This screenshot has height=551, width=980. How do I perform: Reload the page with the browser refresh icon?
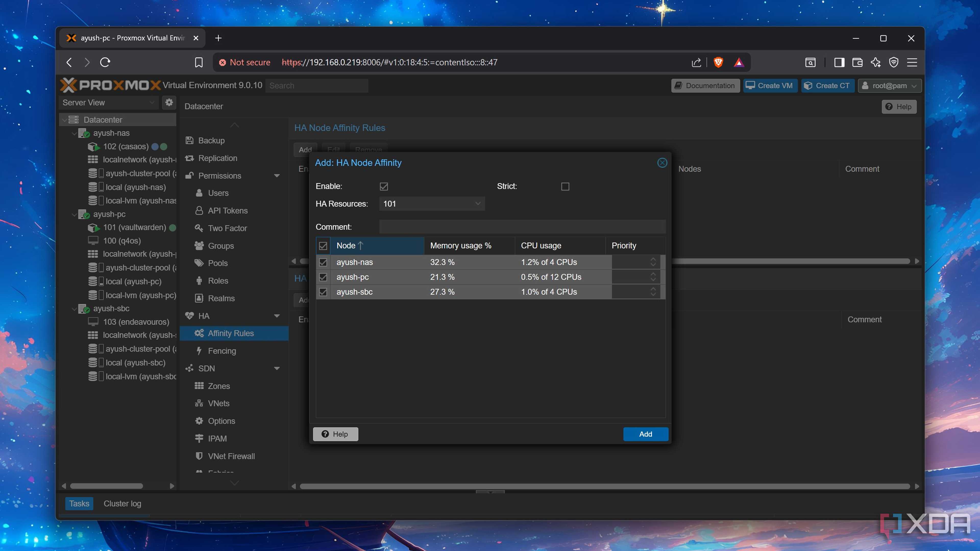point(105,62)
